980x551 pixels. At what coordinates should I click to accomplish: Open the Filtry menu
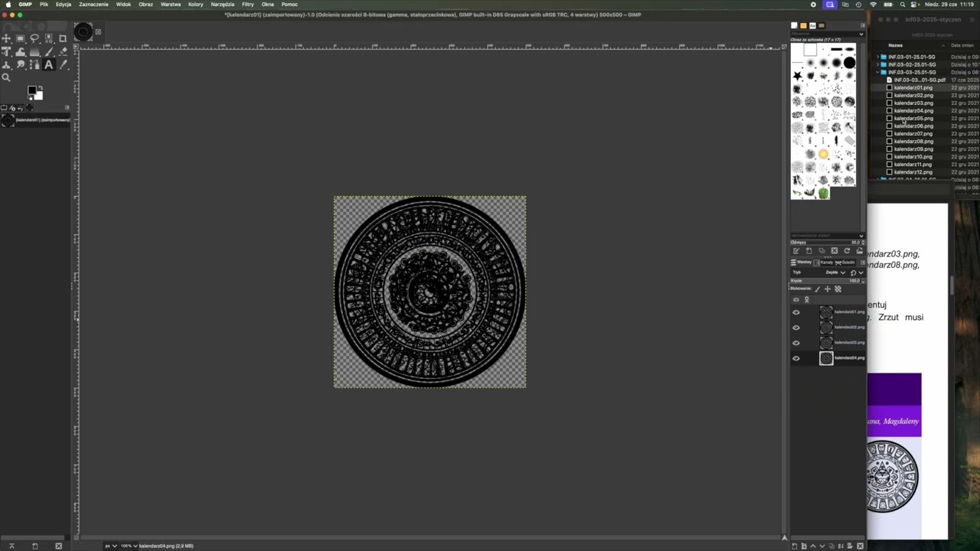248,4
